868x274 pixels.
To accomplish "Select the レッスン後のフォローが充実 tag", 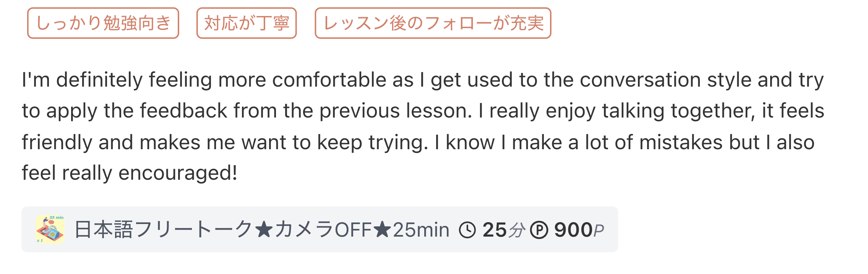I will (433, 23).
